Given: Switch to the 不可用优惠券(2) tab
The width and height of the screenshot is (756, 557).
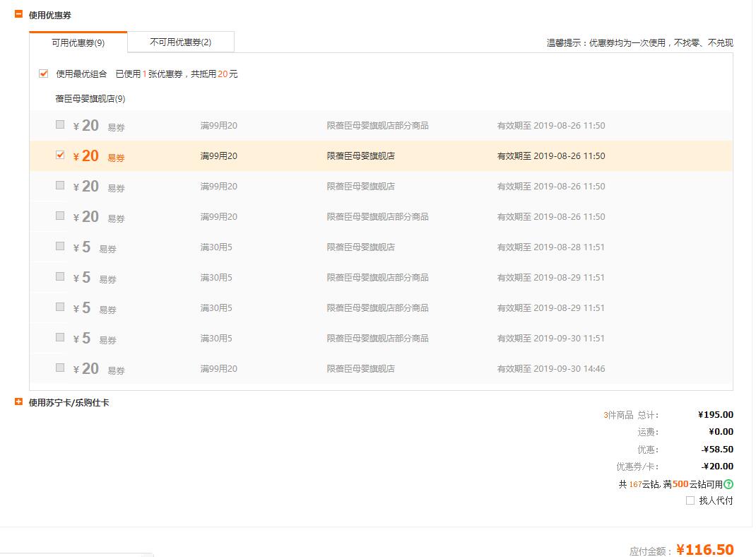Looking at the screenshot, I should pyautogui.click(x=181, y=42).
